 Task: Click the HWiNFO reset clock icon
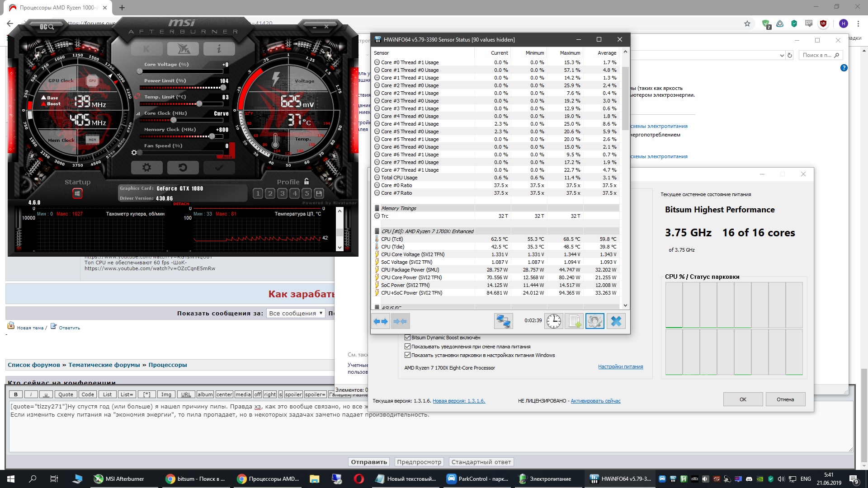[553, 321]
